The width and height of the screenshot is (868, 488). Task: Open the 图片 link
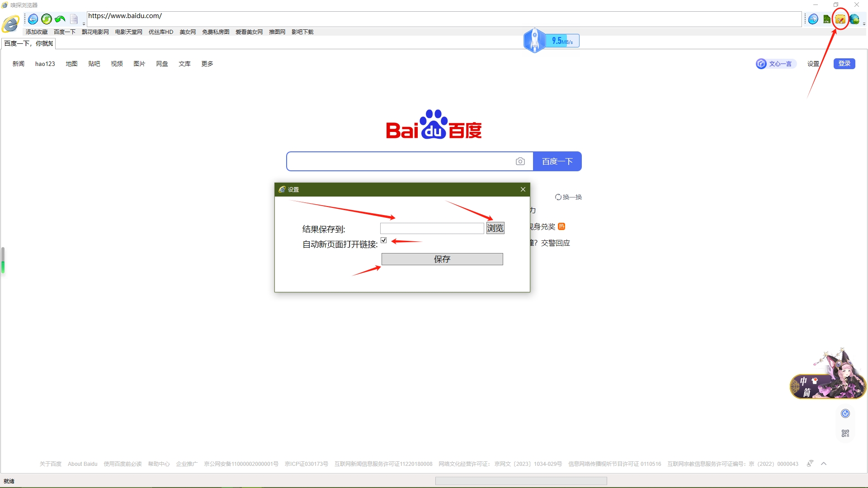[x=139, y=64]
